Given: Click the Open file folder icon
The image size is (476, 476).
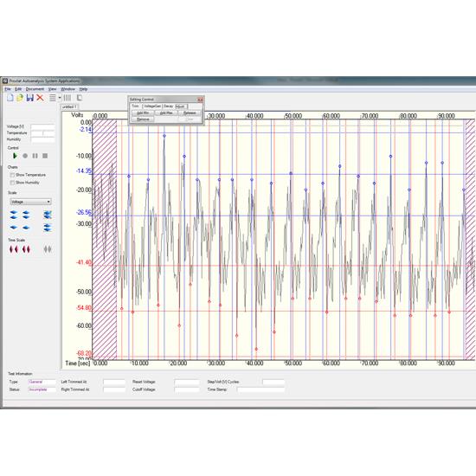Looking at the screenshot, I should (20, 98).
